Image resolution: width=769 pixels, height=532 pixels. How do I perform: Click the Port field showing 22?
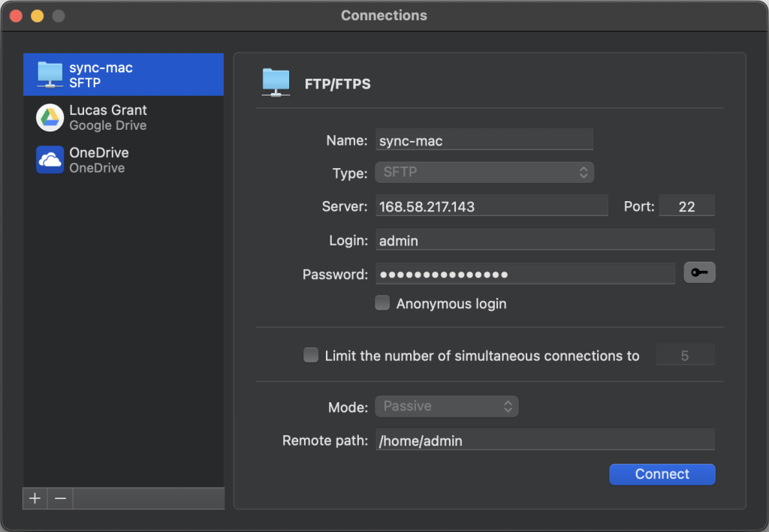(686, 205)
